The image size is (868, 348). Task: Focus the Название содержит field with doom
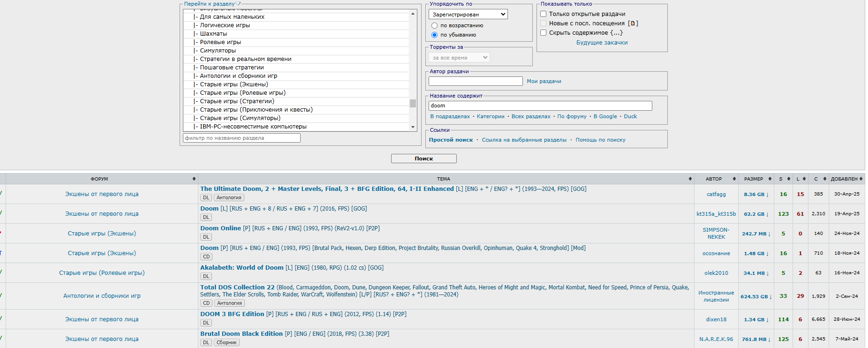(540, 106)
